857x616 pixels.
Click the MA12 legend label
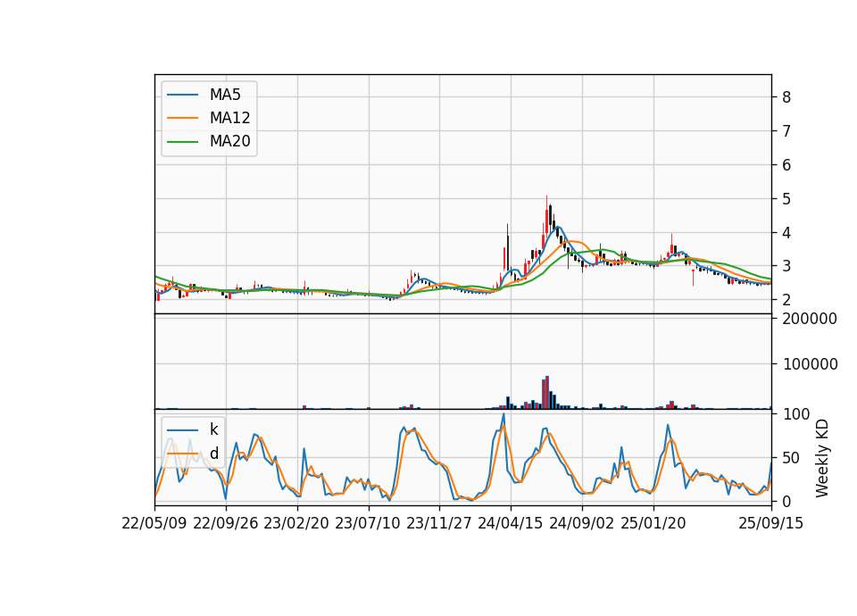coord(229,118)
